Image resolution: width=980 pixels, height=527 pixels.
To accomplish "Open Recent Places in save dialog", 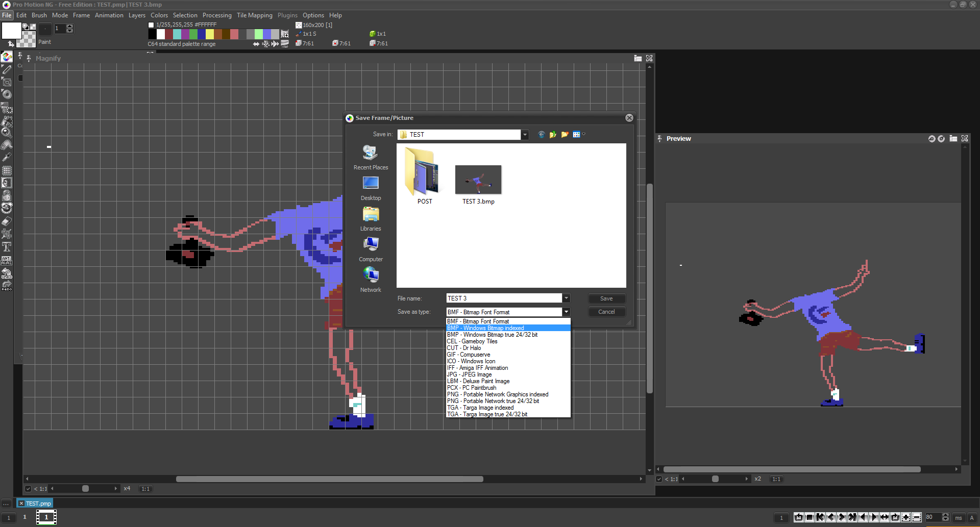I will click(x=371, y=157).
